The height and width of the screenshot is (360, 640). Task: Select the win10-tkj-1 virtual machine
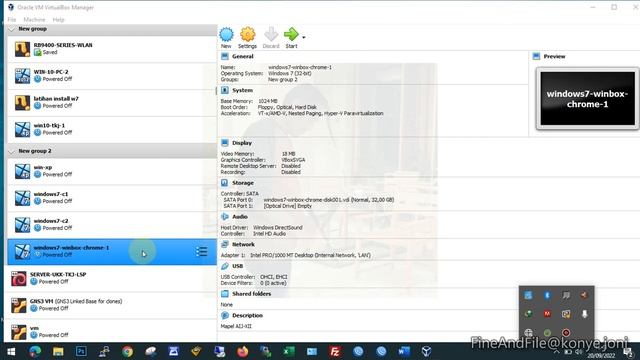[x=112, y=129]
